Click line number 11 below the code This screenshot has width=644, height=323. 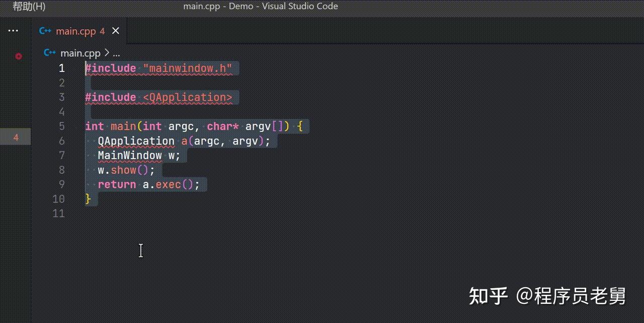coord(59,213)
